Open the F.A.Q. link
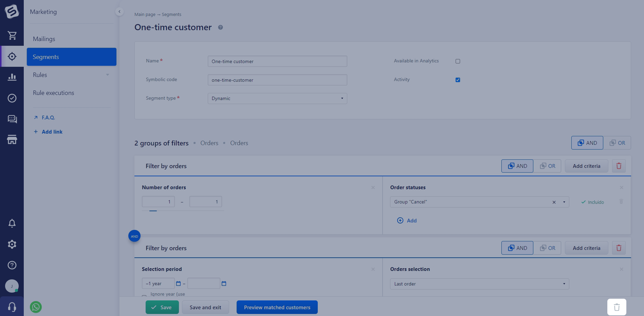This screenshot has width=644, height=316. 48,118
